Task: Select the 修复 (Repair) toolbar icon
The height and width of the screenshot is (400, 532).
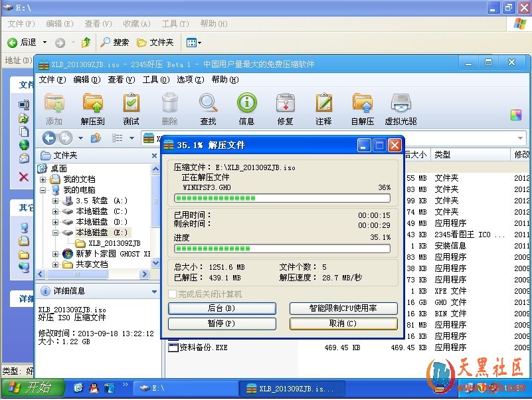Action: [x=285, y=108]
